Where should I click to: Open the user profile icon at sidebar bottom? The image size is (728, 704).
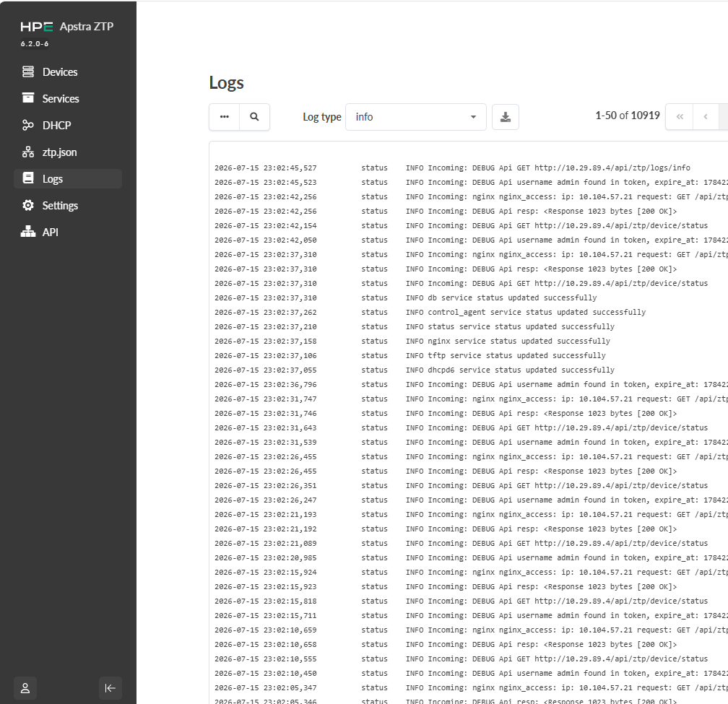pyautogui.click(x=25, y=688)
